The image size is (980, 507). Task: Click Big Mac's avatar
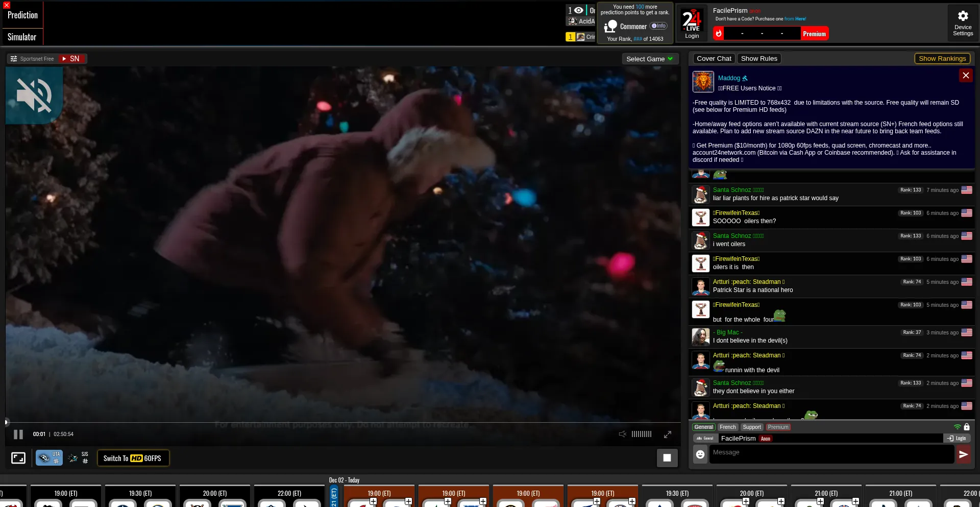pyautogui.click(x=701, y=337)
